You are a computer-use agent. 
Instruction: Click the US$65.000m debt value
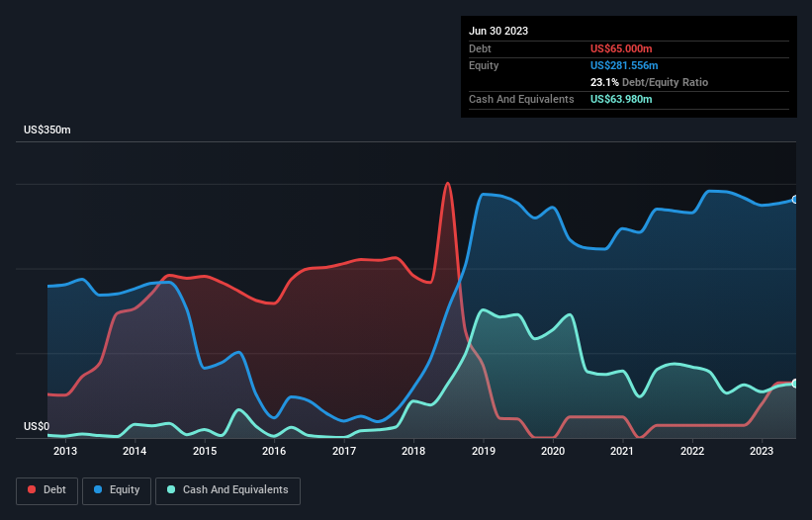[x=621, y=48]
